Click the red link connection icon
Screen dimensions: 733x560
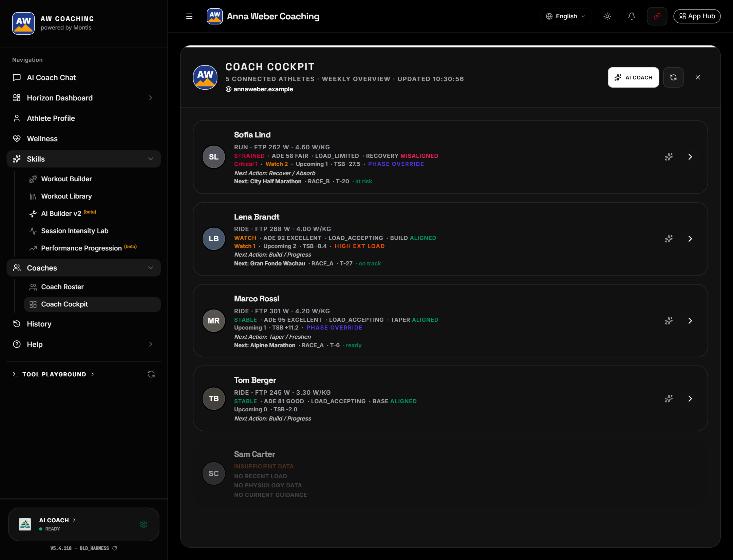click(657, 16)
